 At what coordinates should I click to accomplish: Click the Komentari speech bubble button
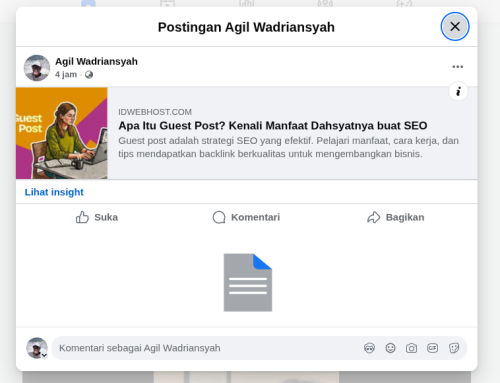[246, 217]
